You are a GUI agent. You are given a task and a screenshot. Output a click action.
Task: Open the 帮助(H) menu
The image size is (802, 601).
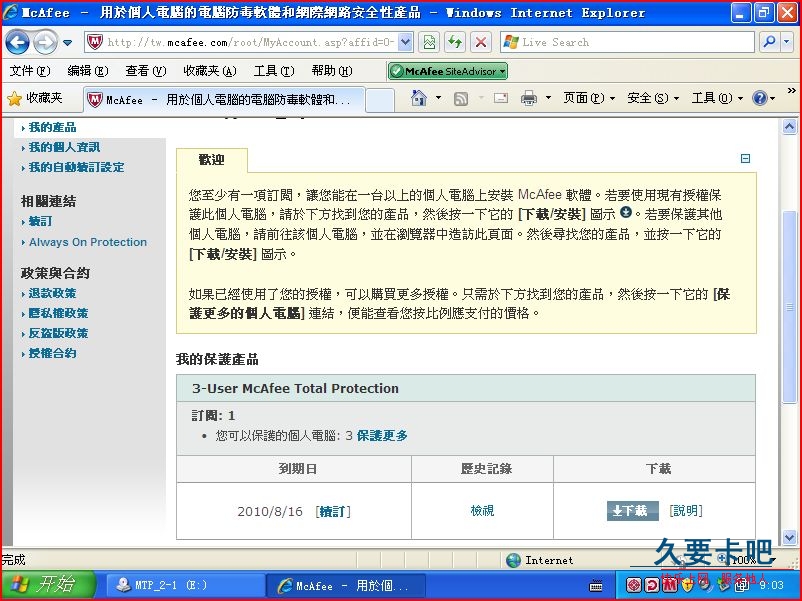[332, 71]
